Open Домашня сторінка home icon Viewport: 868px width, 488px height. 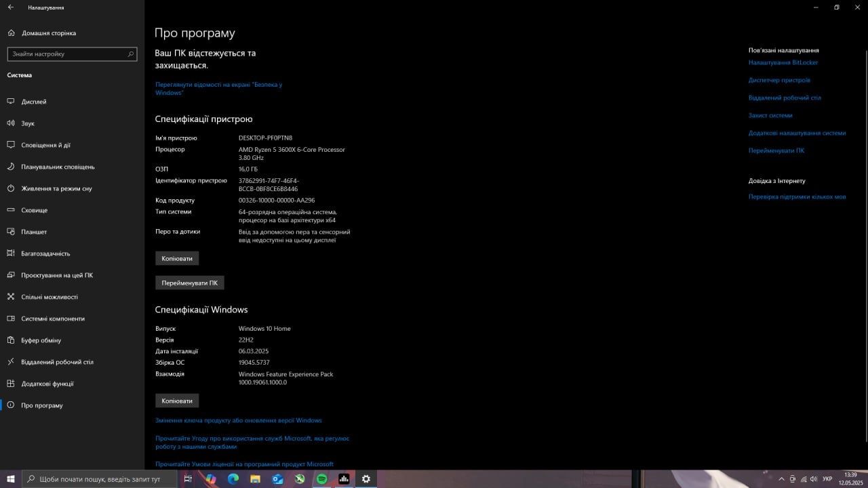(11, 33)
